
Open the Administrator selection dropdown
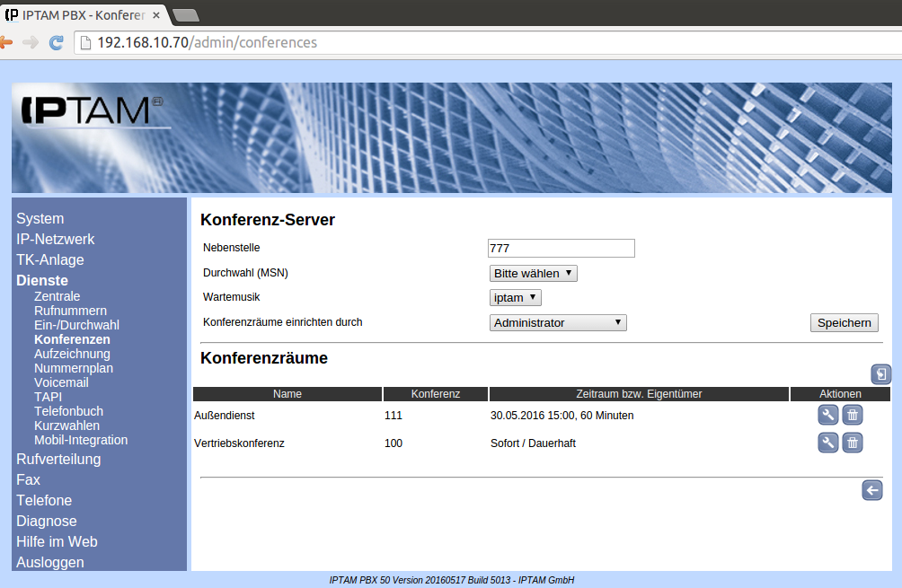coord(557,322)
